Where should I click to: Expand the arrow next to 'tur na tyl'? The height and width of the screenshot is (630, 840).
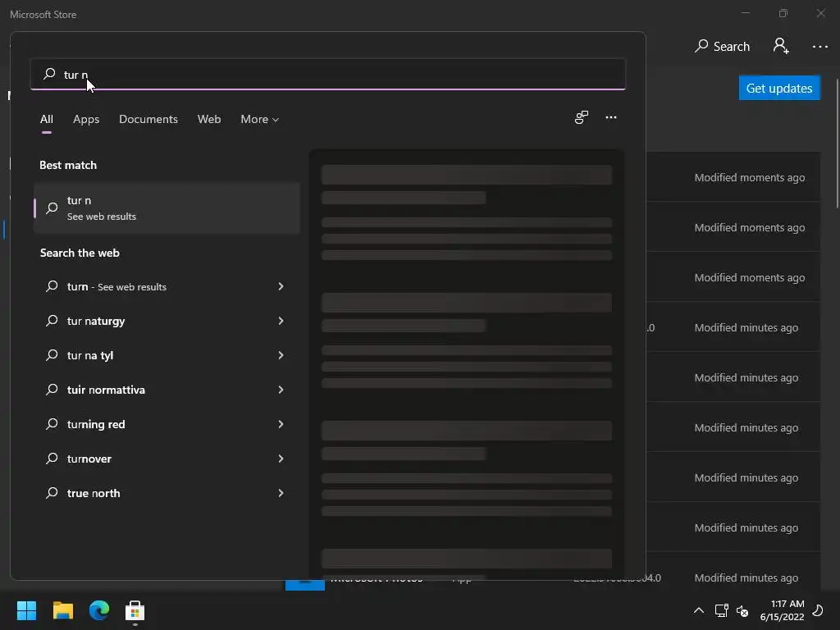281,355
